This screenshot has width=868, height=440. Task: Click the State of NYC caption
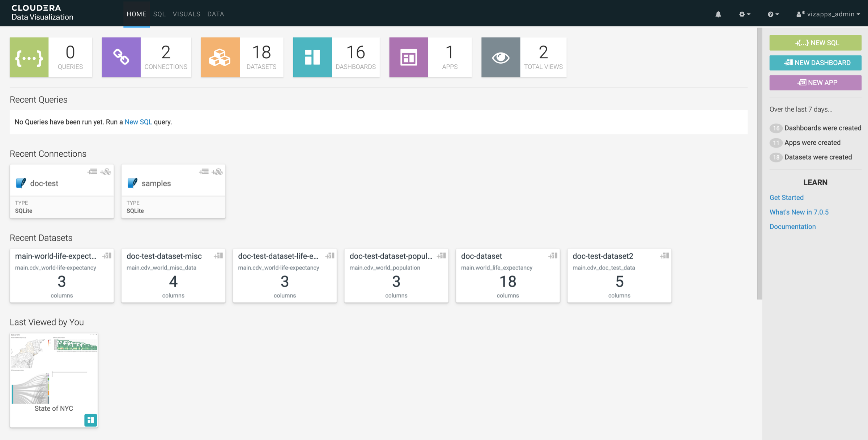click(x=54, y=408)
